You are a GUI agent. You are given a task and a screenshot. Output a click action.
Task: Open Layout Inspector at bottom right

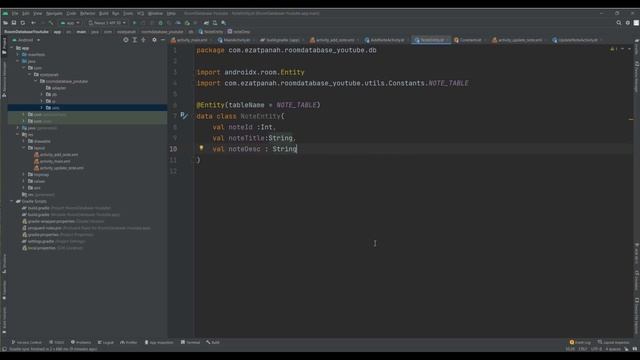coord(613,342)
